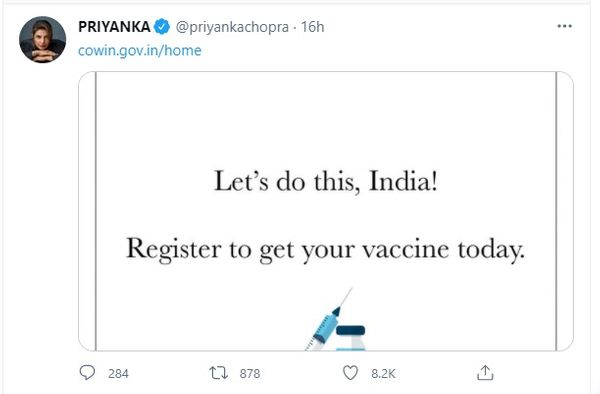
Task: Follow the cowin.gov.in/home link
Action: point(140,50)
